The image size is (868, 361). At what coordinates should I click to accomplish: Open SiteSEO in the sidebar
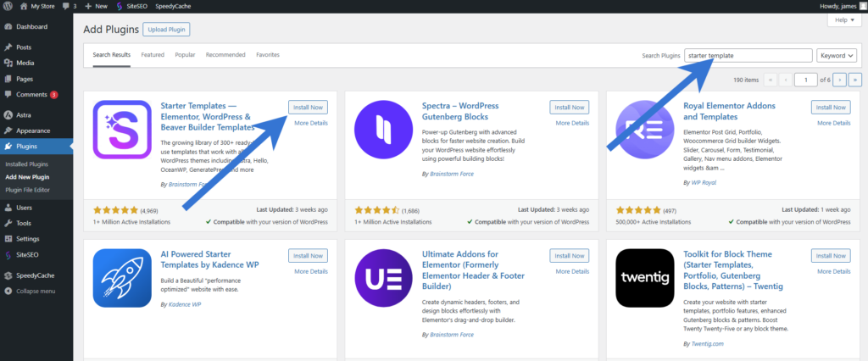(x=36, y=255)
